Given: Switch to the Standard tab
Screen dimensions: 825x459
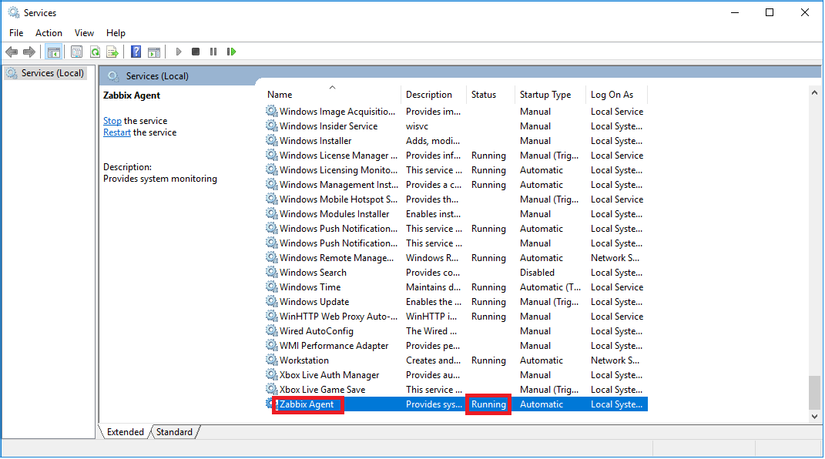Looking at the screenshot, I should tap(174, 432).
